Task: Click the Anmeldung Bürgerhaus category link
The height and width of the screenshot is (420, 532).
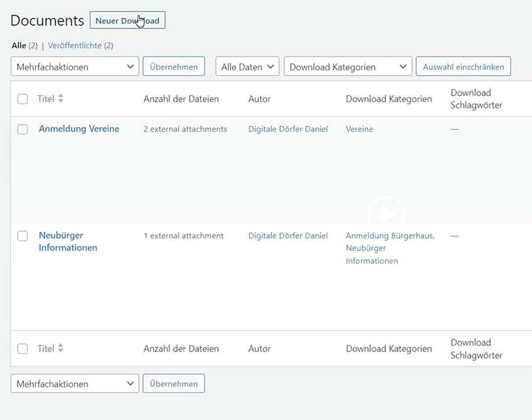Action: point(390,236)
